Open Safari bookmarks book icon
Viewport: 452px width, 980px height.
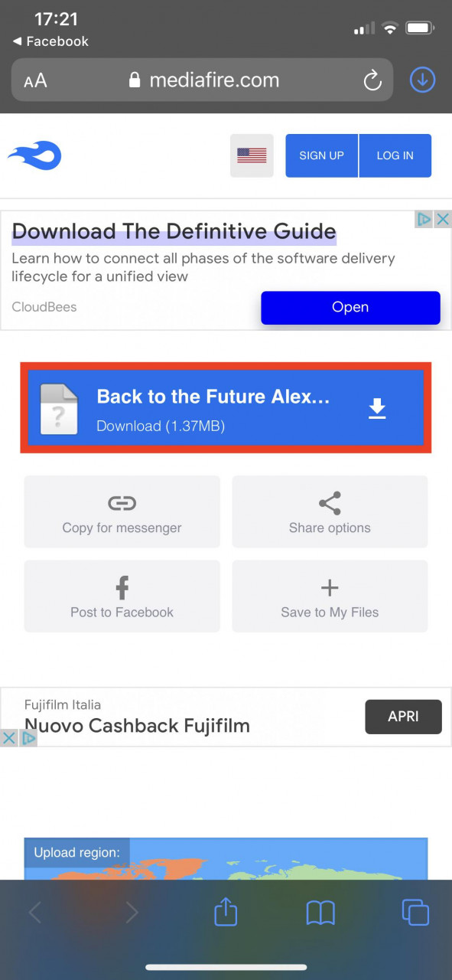320,912
